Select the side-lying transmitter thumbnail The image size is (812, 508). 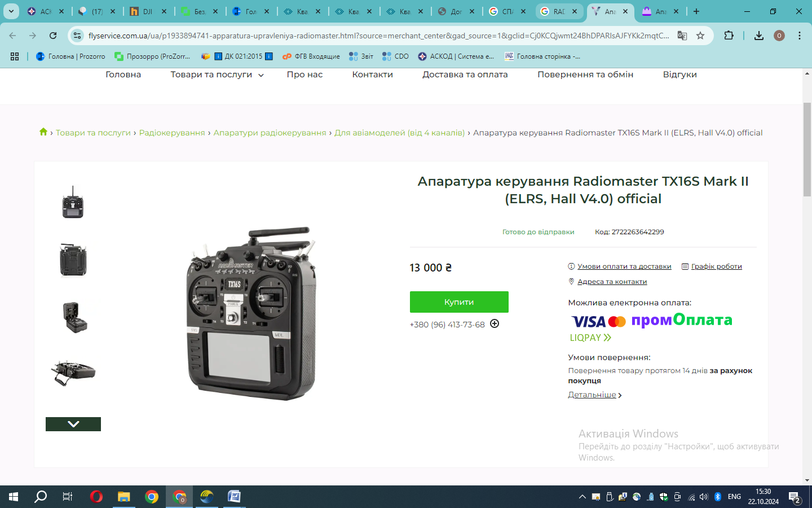[x=73, y=373]
